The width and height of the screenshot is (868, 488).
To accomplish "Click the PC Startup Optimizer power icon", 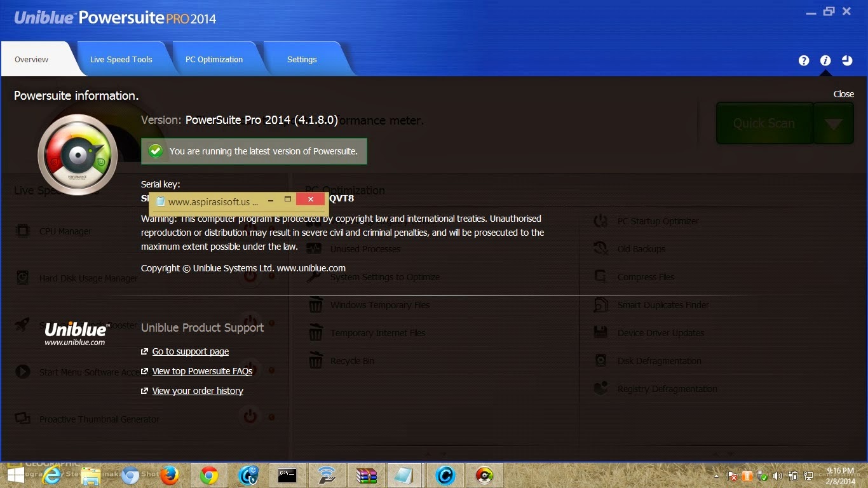I will 600,220.
